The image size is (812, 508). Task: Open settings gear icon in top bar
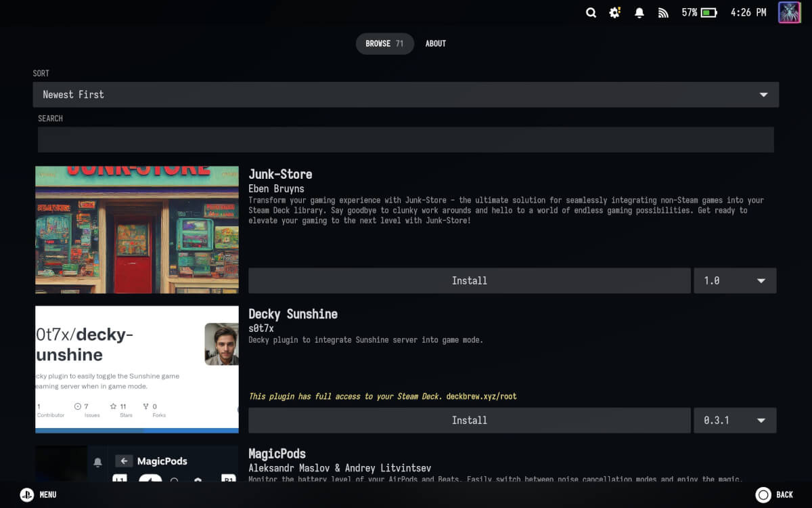click(614, 12)
